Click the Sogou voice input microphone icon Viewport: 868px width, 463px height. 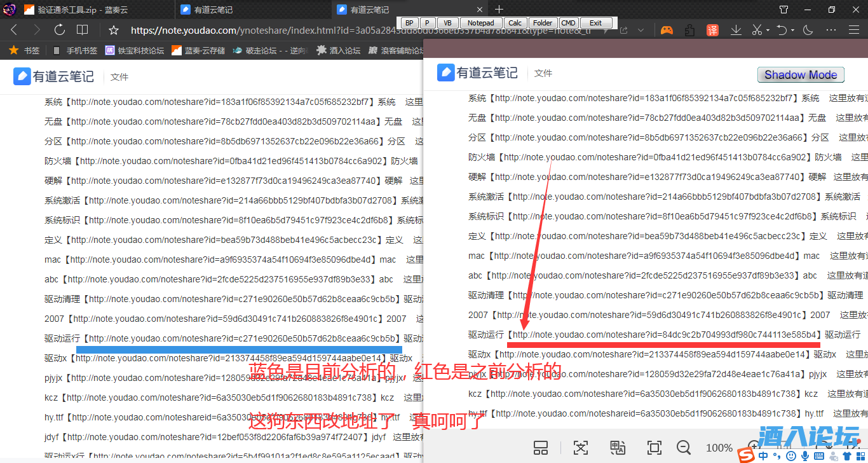(x=805, y=456)
